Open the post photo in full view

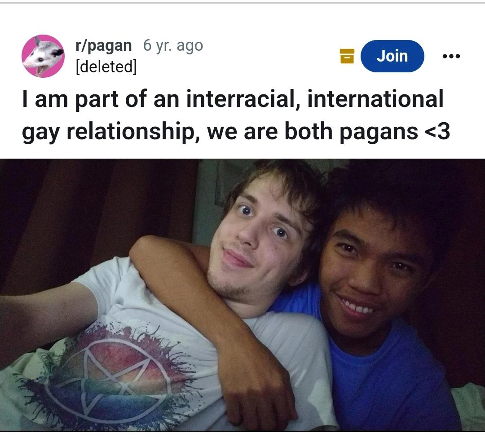tap(242, 295)
